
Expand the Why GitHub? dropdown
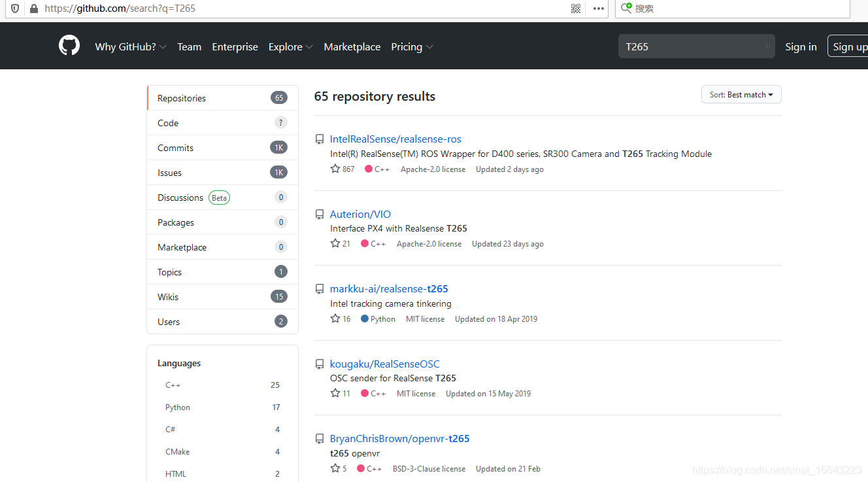(131, 47)
